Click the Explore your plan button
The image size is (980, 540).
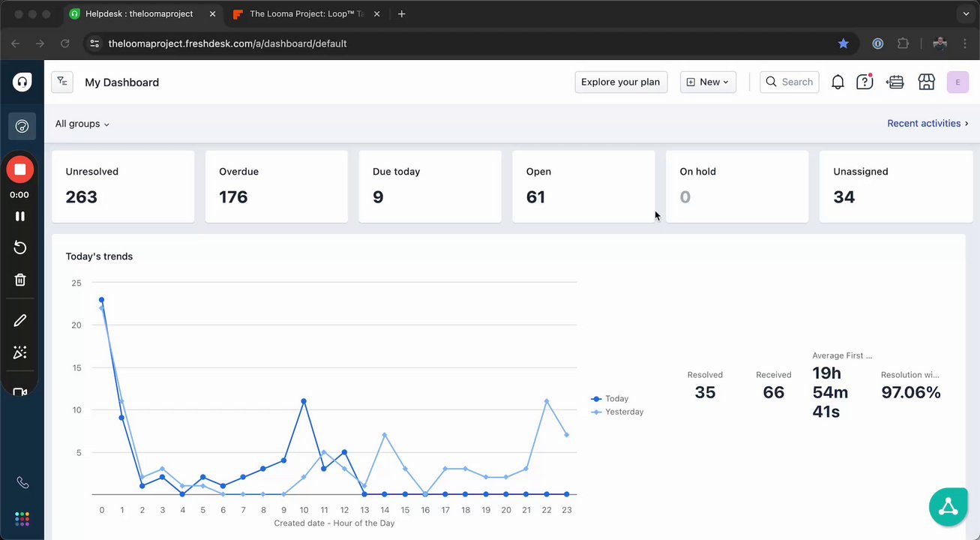[620, 82]
